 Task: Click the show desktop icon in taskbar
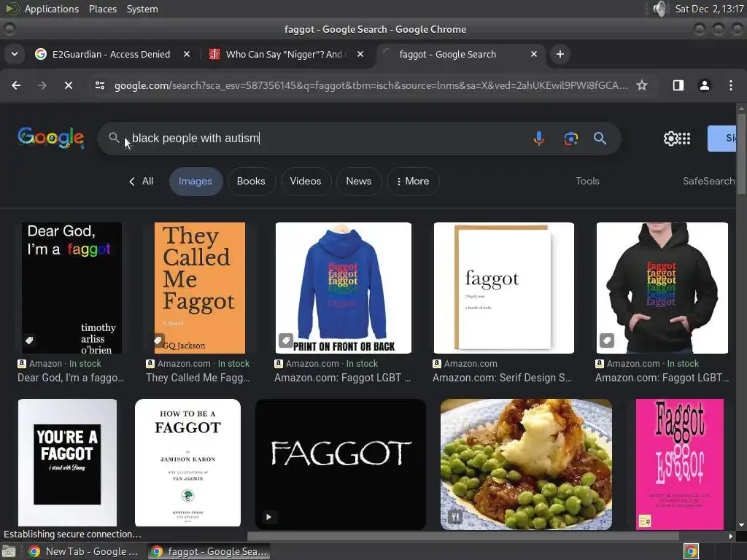coord(9,551)
